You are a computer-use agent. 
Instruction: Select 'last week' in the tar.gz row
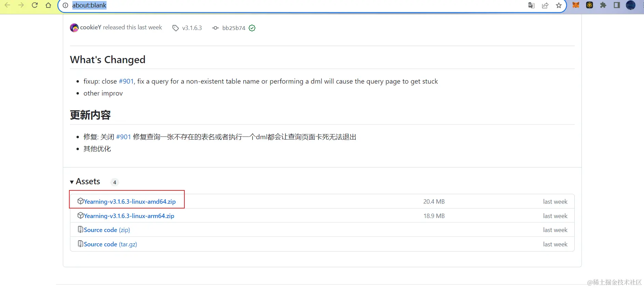click(x=555, y=244)
